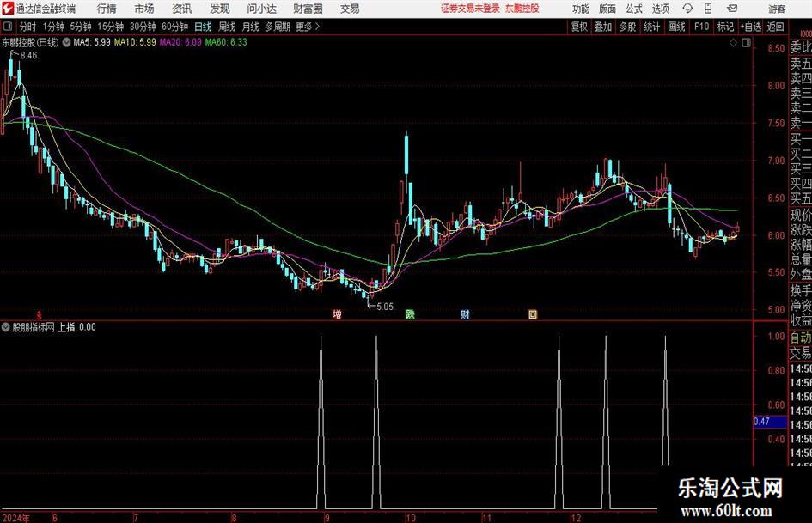This screenshot has width=812, height=523.
Task: Switch to 30分钟 period tab
Action: (143, 27)
